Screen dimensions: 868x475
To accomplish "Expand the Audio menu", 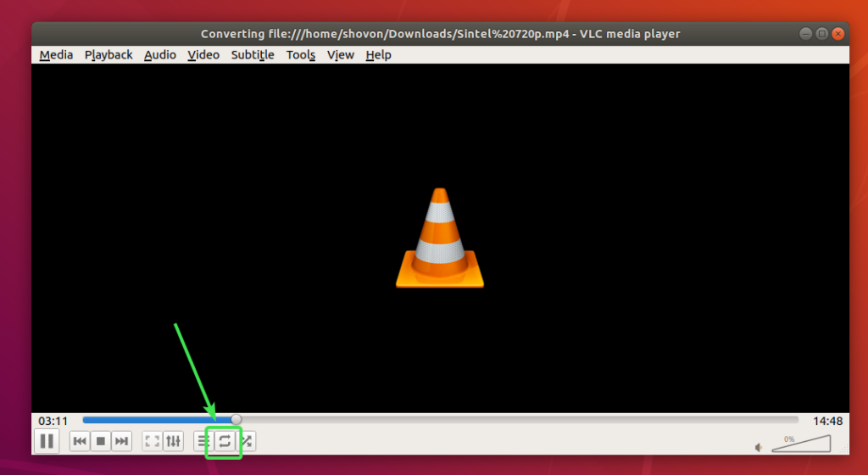I will [x=160, y=55].
